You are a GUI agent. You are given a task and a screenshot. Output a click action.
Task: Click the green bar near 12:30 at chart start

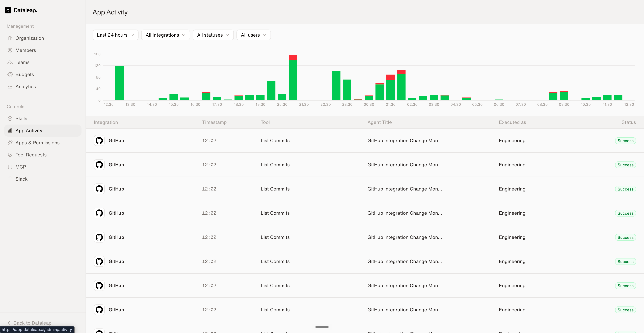click(x=119, y=83)
